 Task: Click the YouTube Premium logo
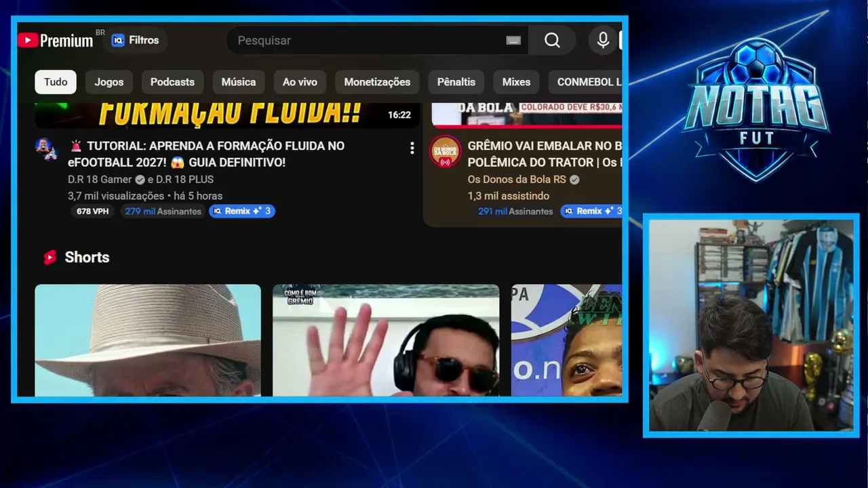pyautogui.click(x=56, y=41)
